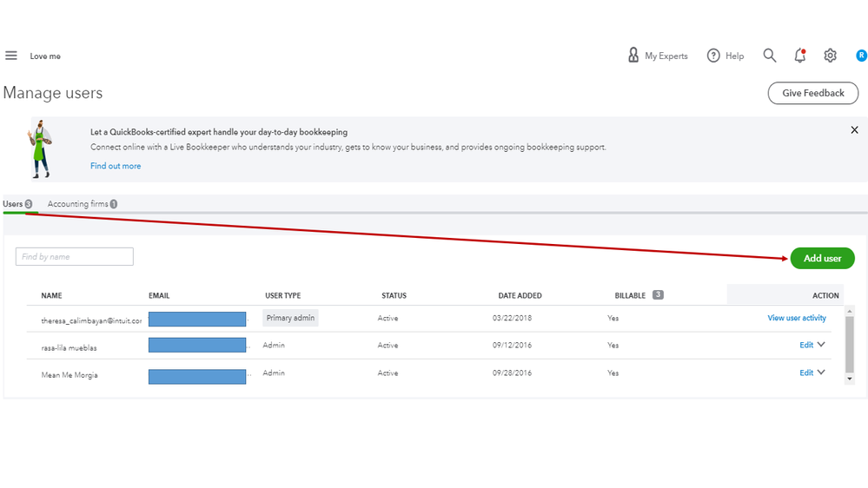
Task: Click the Love me company name
Action: coord(45,56)
